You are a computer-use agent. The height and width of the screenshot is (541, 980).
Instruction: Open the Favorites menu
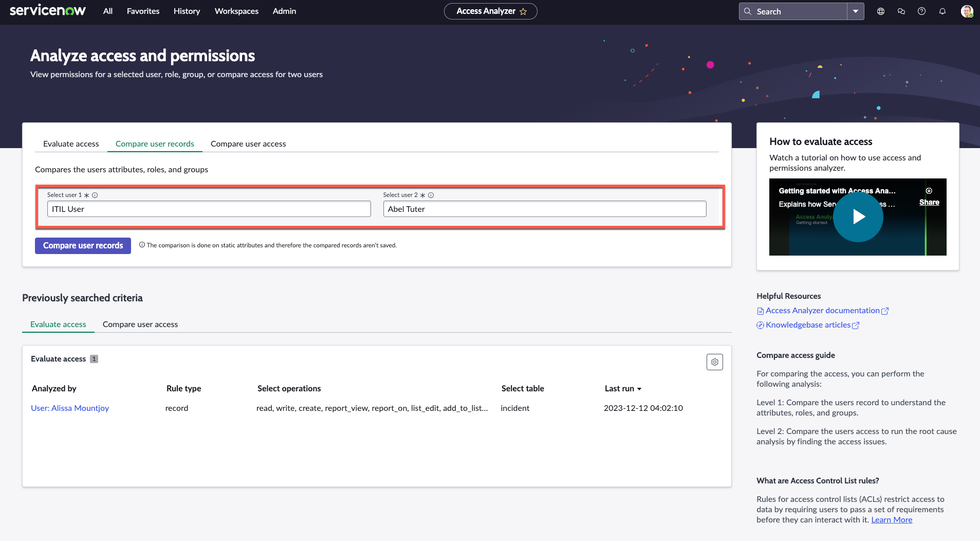click(143, 11)
